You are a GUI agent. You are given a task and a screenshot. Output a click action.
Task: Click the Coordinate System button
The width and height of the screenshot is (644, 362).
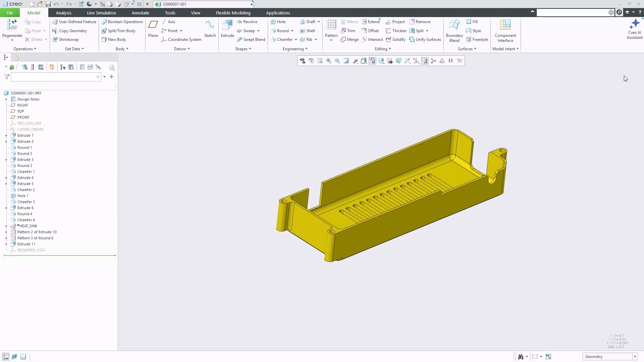coord(181,40)
